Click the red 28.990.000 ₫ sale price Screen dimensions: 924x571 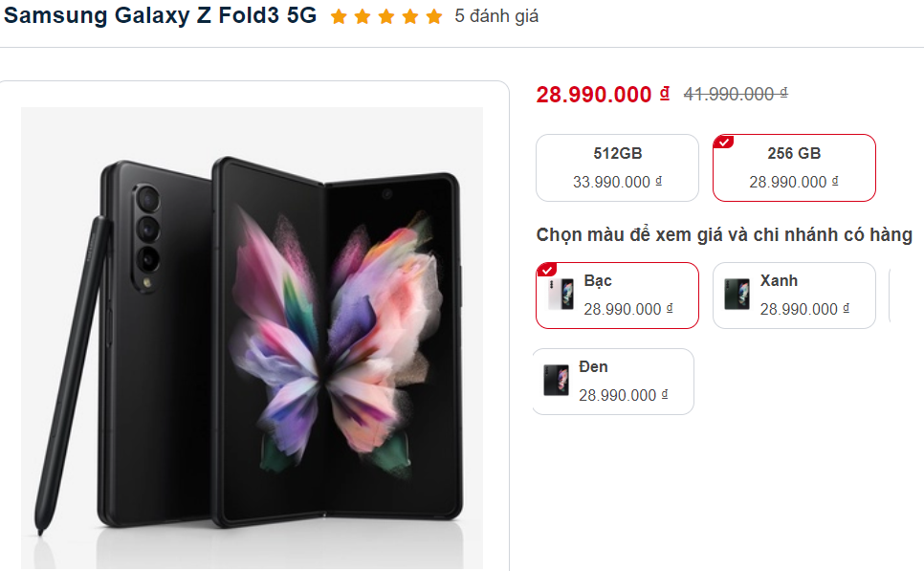click(x=603, y=94)
